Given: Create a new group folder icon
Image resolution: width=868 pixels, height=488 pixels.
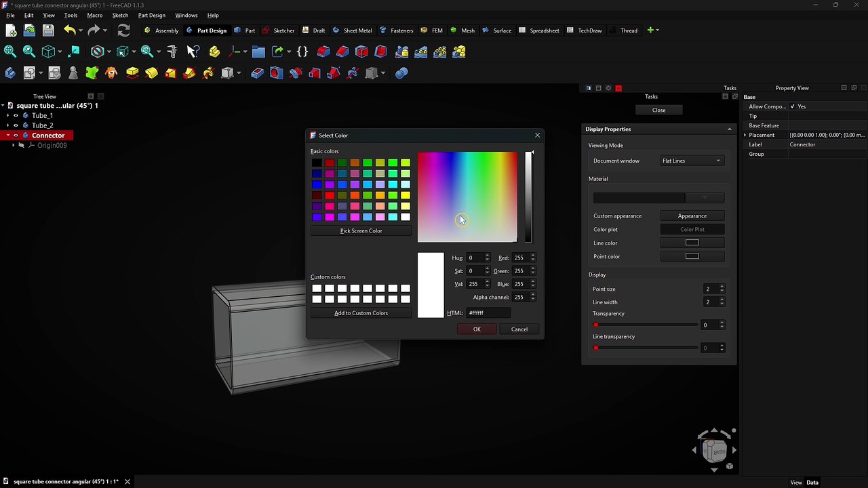Looking at the screenshot, I should point(258,52).
